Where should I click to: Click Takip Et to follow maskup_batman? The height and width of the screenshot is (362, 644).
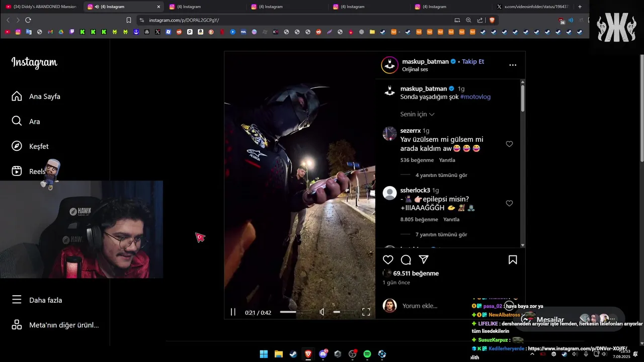pos(473,61)
